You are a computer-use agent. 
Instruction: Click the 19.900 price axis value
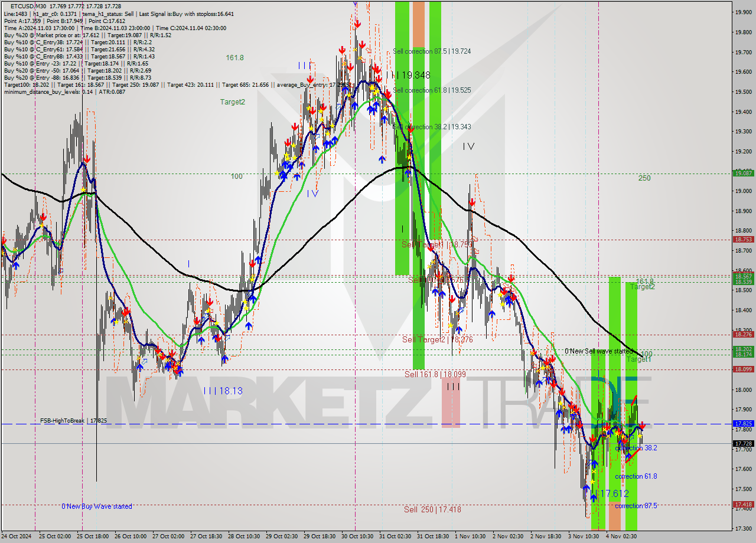742,12
